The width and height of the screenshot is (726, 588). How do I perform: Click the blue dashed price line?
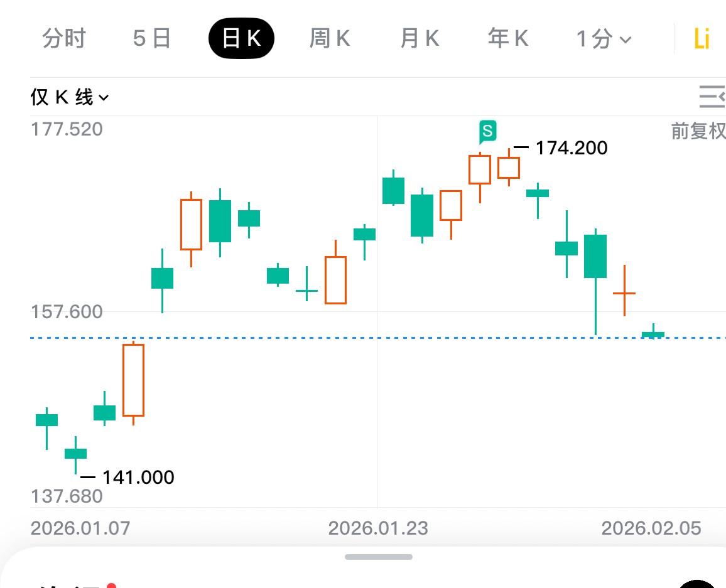tap(251, 338)
